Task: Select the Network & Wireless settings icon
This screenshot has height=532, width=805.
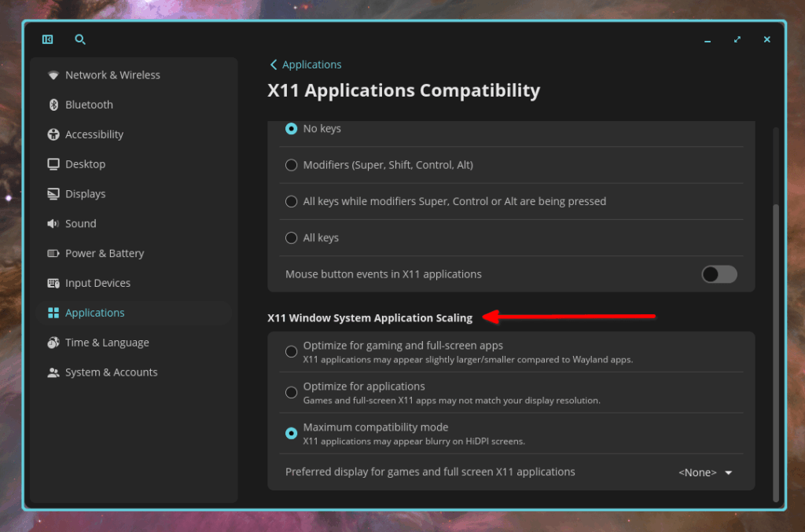Action: (x=53, y=75)
